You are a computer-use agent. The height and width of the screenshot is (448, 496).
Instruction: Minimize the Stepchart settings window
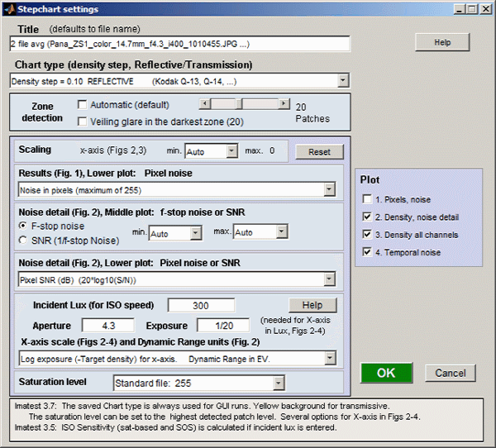click(459, 9)
